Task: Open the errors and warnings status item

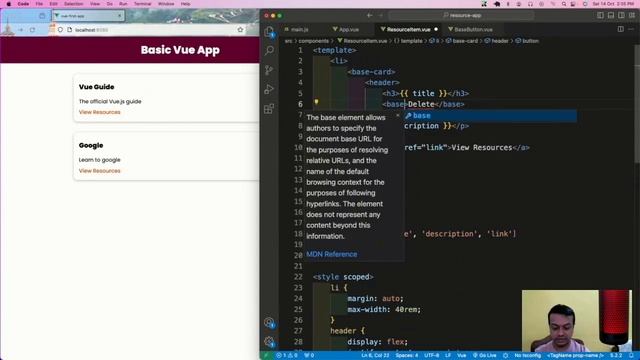Action: pyautogui.click(x=287, y=356)
